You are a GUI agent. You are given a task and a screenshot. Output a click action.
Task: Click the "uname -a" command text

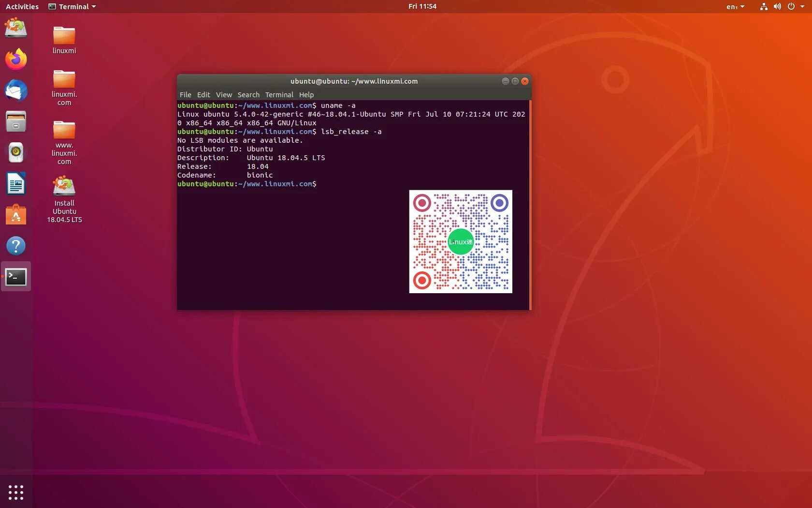pyautogui.click(x=338, y=105)
